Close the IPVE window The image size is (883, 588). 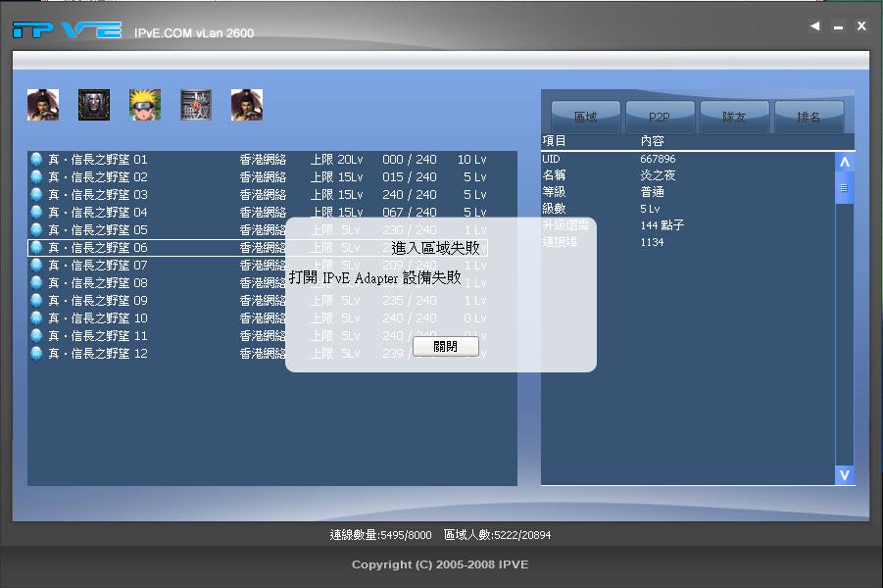pos(861,25)
